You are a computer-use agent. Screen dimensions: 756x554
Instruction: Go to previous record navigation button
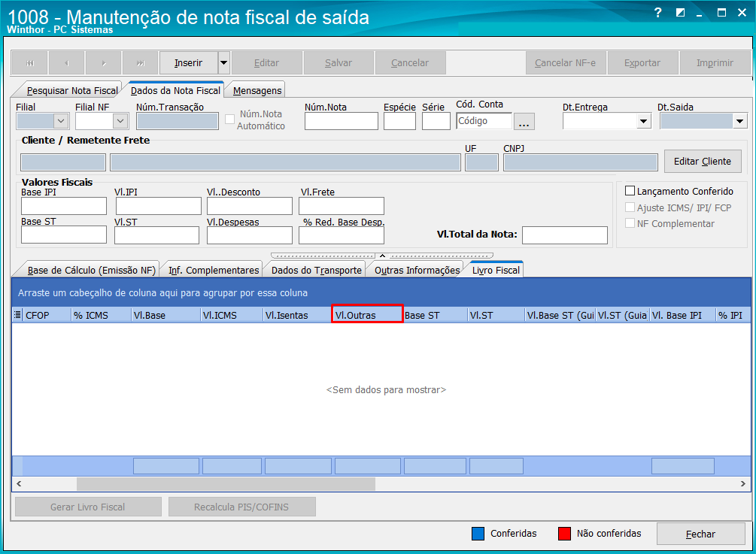pyautogui.click(x=66, y=63)
